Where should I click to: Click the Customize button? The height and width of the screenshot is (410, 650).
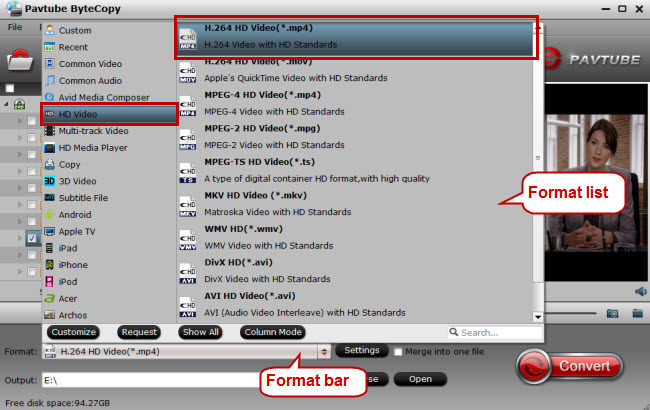[x=73, y=332]
